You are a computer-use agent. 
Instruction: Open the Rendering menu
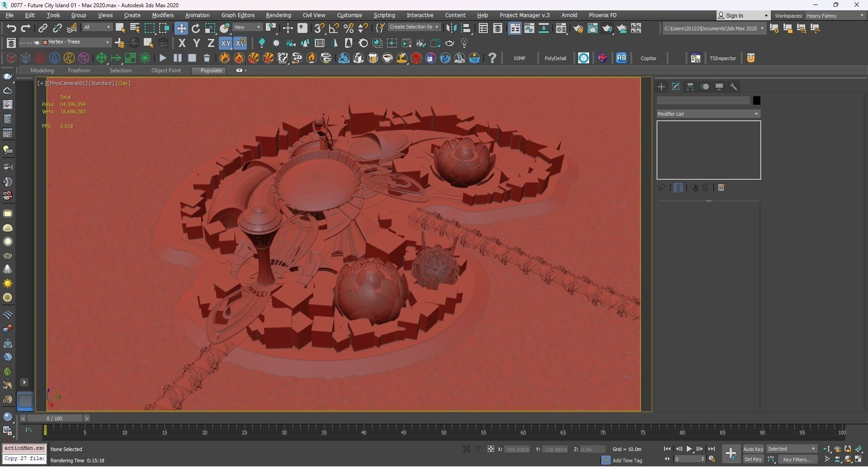[x=278, y=15]
